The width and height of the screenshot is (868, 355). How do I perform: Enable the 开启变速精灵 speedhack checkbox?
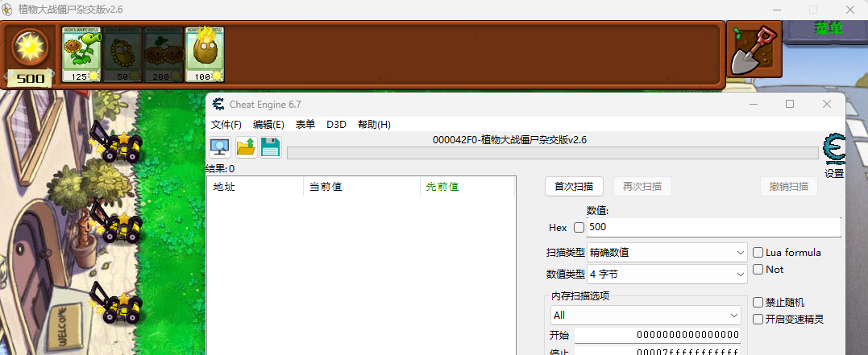click(758, 320)
